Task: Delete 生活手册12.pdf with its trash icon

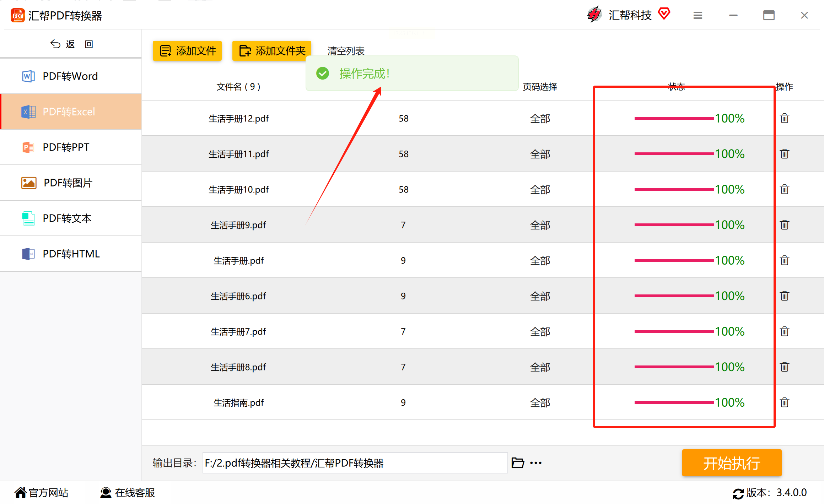Action: [784, 118]
